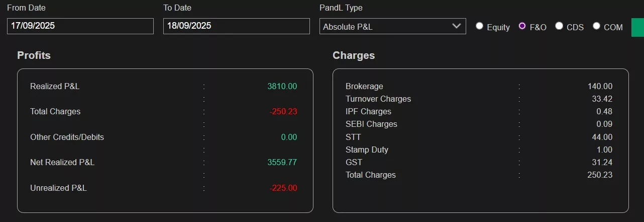Image resolution: width=644 pixels, height=222 pixels.
Task: Select the F&O segment radio button
Action: pos(522,26)
